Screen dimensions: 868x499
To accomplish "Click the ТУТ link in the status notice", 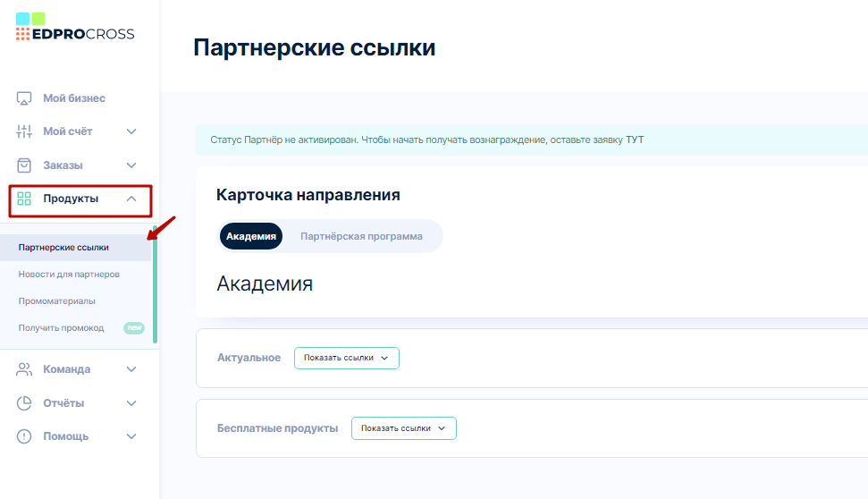I will click(x=635, y=140).
